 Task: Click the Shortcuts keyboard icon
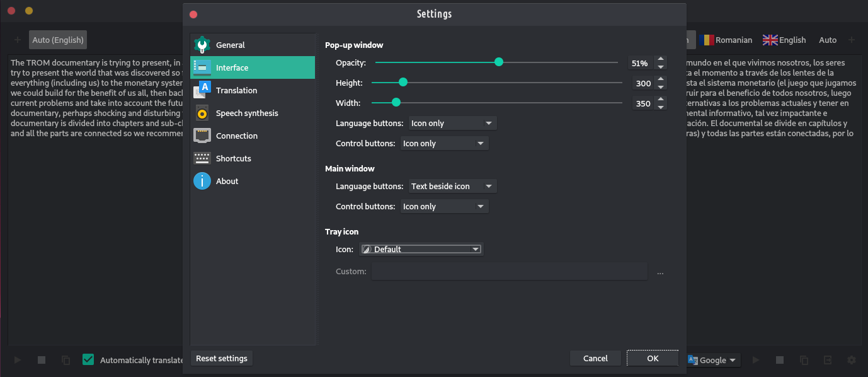click(x=202, y=159)
